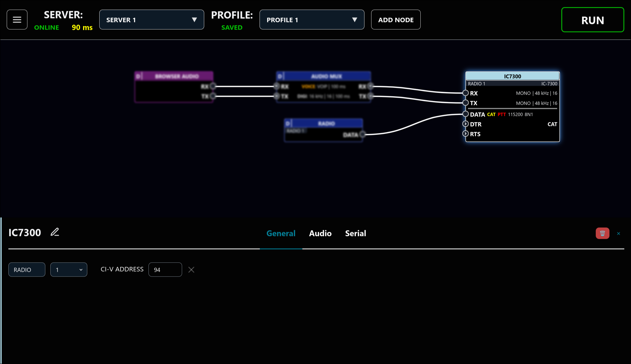Click the D icon on Browser Audio node
The width and height of the screenshot is (631, 364).
[x=138, y=76]
